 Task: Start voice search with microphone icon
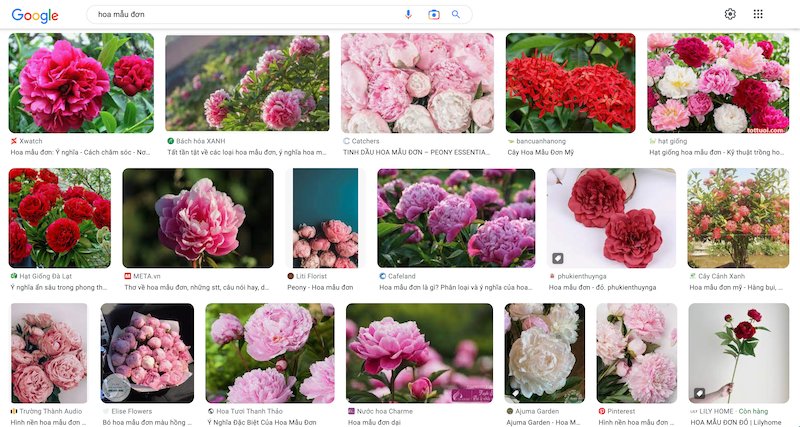(x=408, y=15)
